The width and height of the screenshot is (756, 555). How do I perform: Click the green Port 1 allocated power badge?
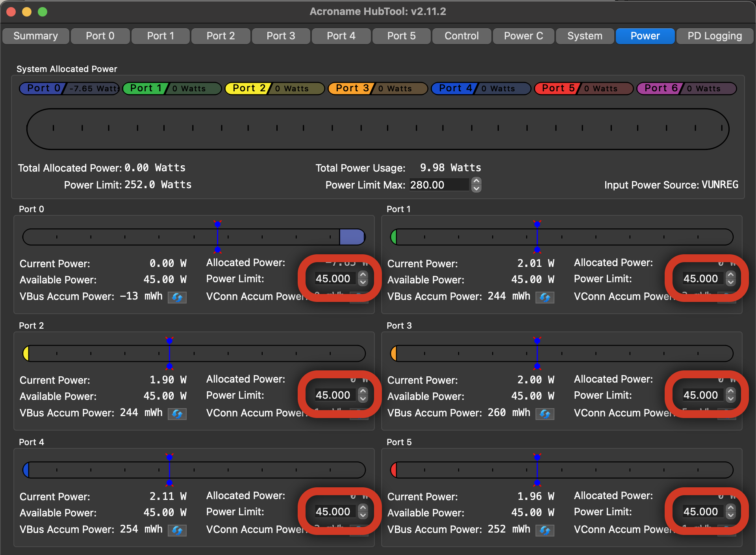[172, 88]
